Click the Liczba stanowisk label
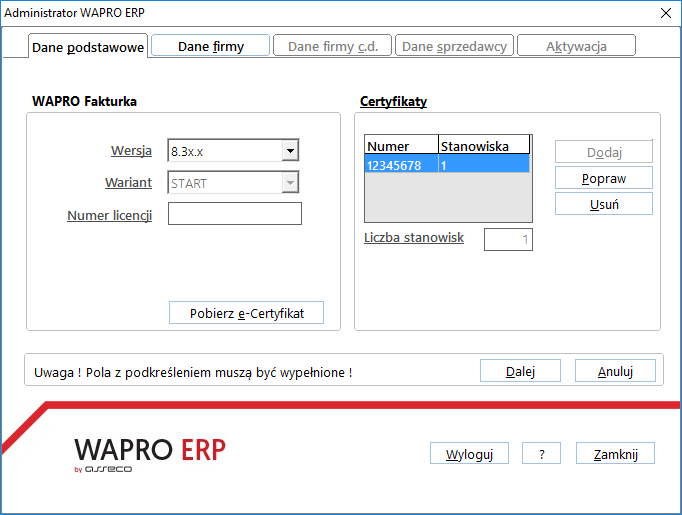This screenshot has width=682, height=515. click(414, 237)
